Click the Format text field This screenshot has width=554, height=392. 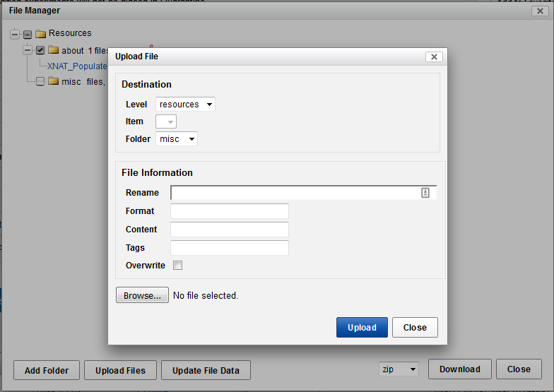230,211
